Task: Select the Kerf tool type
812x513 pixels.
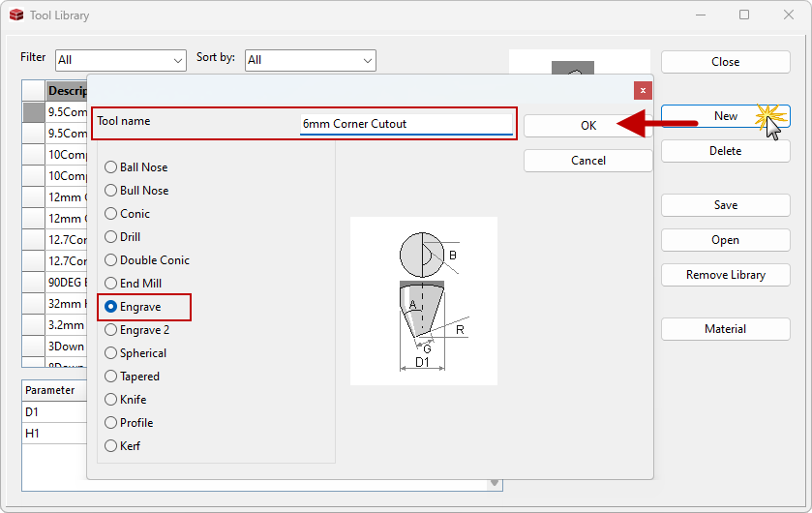Action: [111, 446]
